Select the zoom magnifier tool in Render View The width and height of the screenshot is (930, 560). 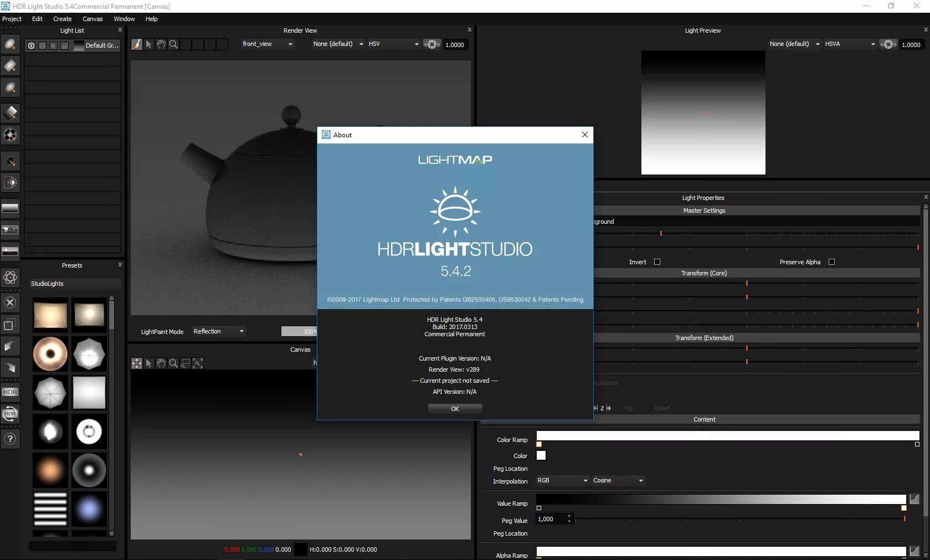pyautogui.click(x=173, y=44)
